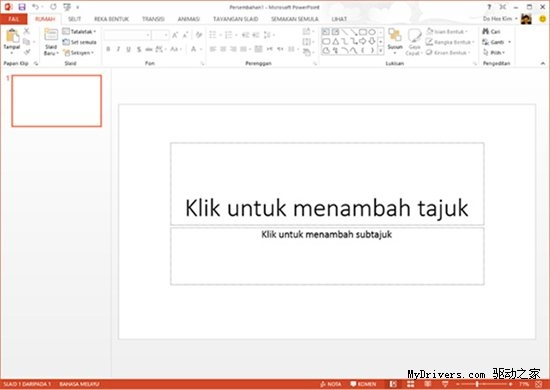Viewport: 550px width, 390px height.
Task: Select the oval shape in shapes gallery
Action: point(372,32)
